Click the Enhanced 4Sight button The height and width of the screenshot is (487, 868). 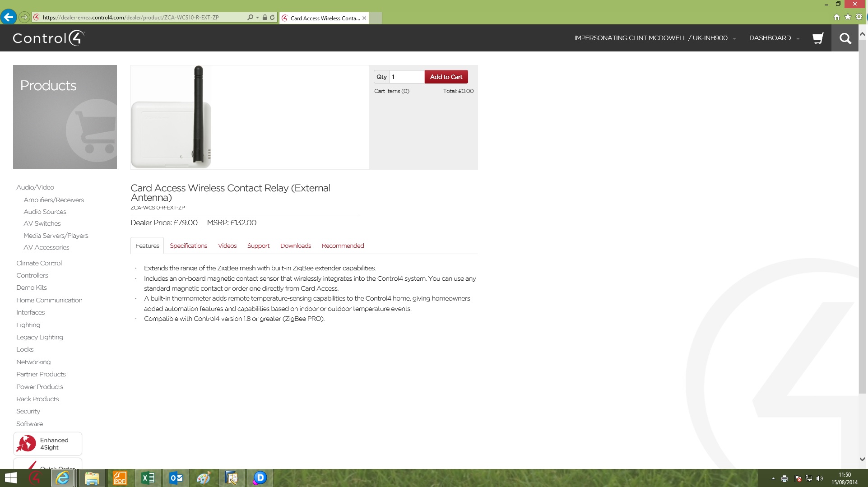point(48,444)
